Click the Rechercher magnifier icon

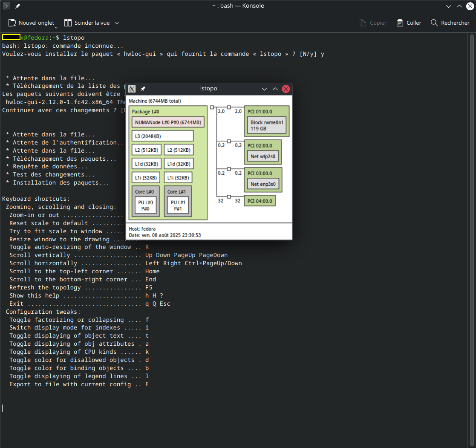pyautogui.click(x=434, y=23)
